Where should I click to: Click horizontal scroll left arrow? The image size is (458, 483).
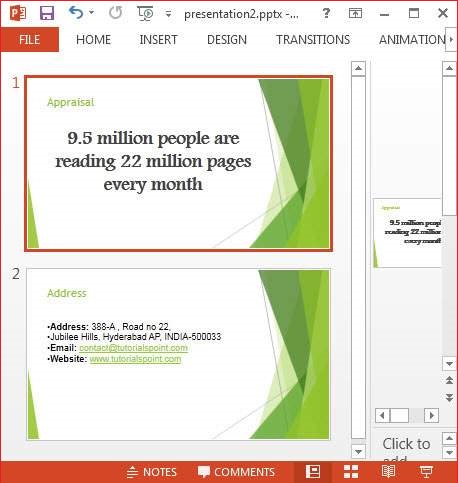click(382, 415)
